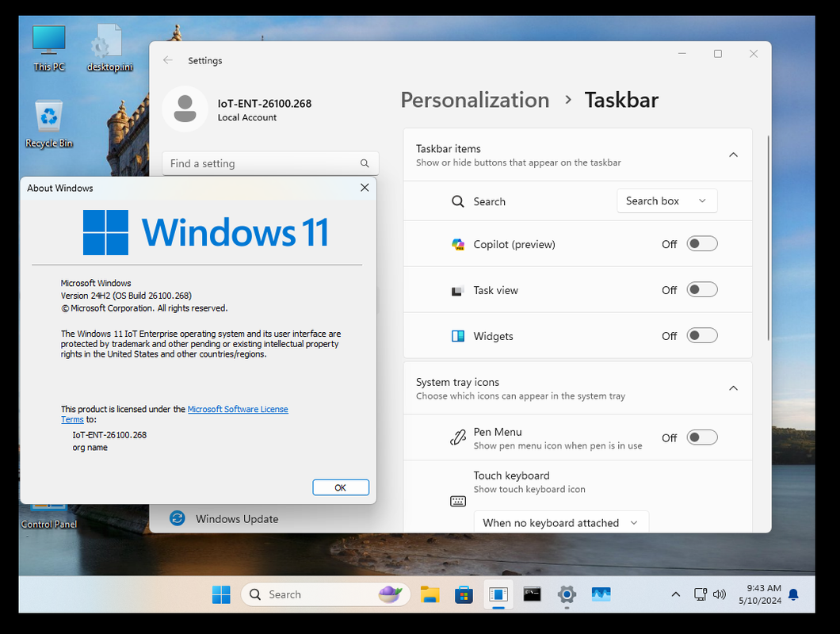Click the Pen Menu icon
This screenshot has height=634, width=840.
tap(457, 437)
